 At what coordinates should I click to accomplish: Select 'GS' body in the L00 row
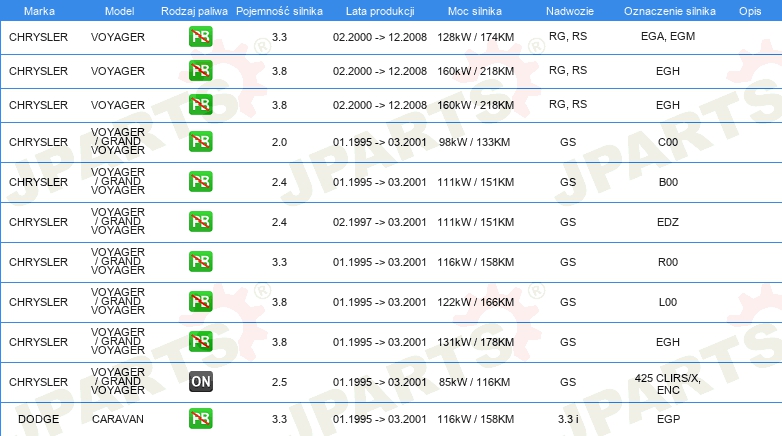568,302
